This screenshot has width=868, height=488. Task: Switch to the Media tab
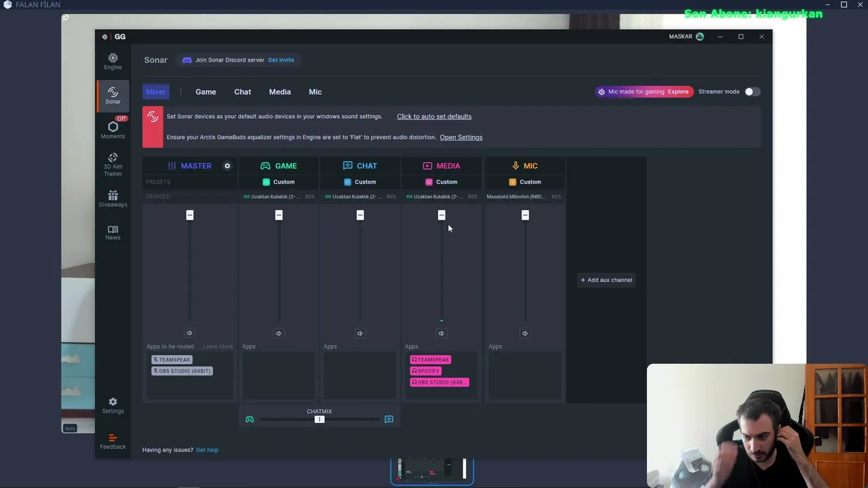click(x=279, y=91)
